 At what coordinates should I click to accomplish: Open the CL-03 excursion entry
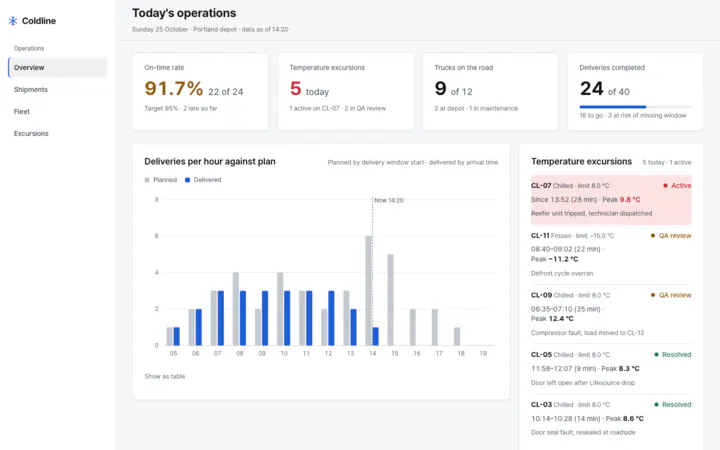[x=611, y=418]
